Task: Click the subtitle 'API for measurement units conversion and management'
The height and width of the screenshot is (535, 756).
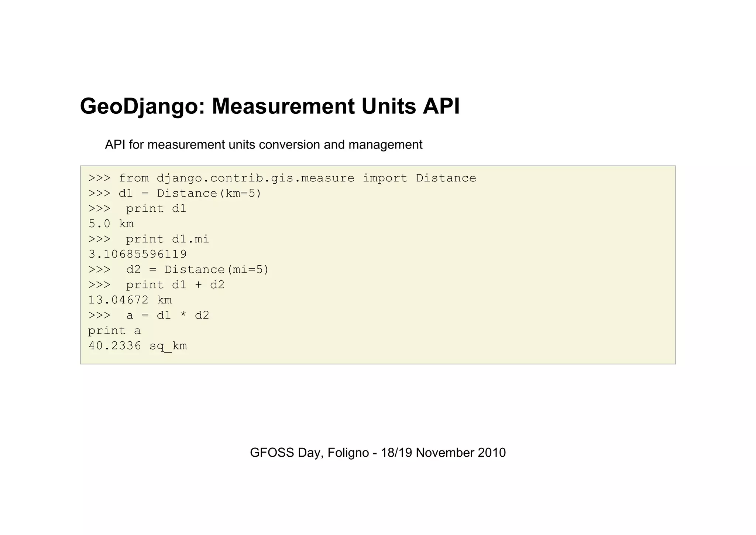Action: tap(264, 144)
